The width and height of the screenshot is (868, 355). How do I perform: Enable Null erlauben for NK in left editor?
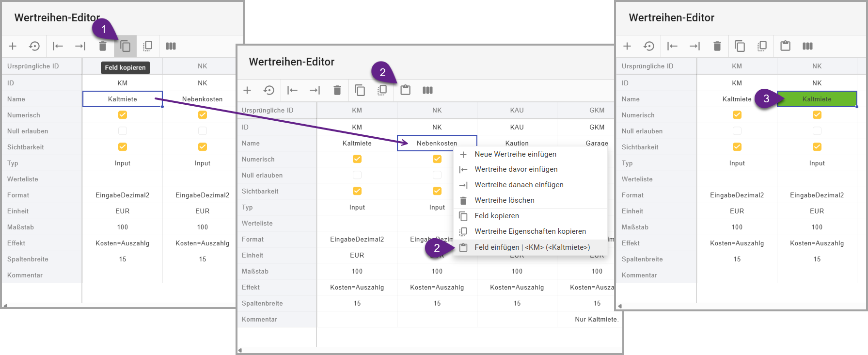coord(203,131)
